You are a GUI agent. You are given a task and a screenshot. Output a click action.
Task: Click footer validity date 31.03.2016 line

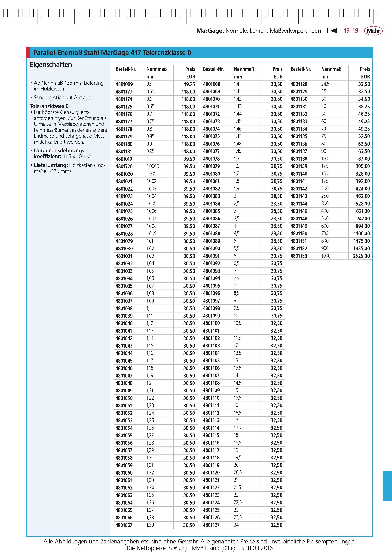tap(199, 548)
